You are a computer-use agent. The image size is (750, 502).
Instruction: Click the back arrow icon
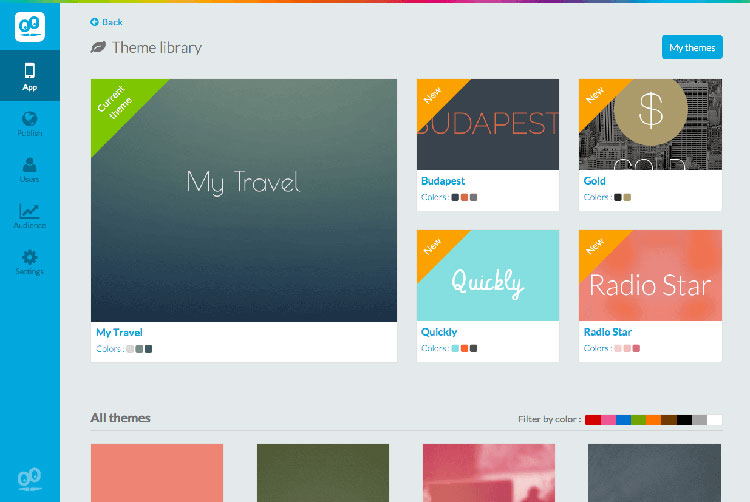[x=94, y=21]
